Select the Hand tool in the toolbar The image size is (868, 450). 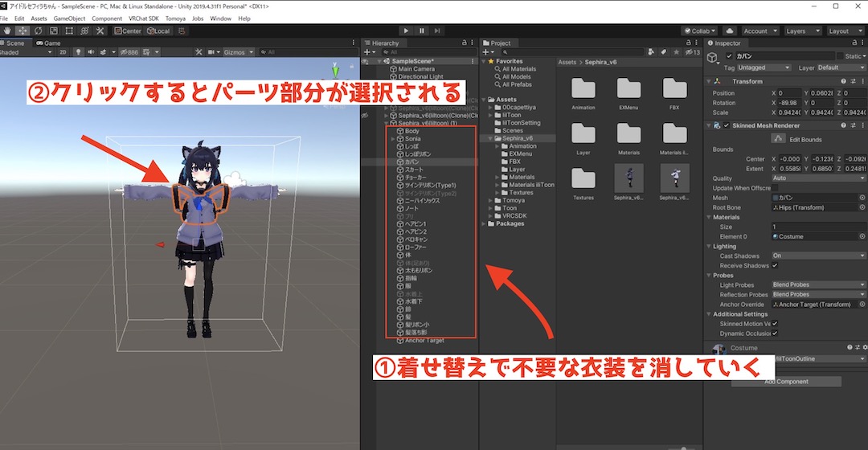(x=6, y=31)
